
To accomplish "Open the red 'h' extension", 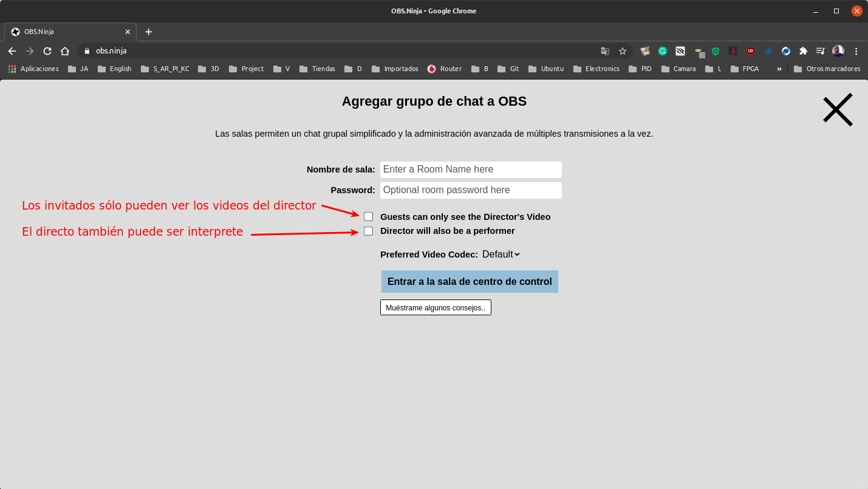I will click(x=733, y=51).
